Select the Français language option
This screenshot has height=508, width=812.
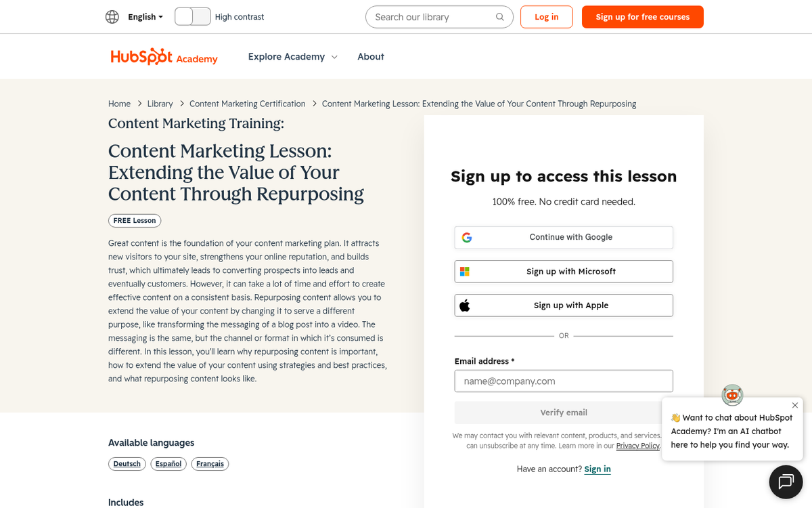pyautogui.click(x=210, y=463)
